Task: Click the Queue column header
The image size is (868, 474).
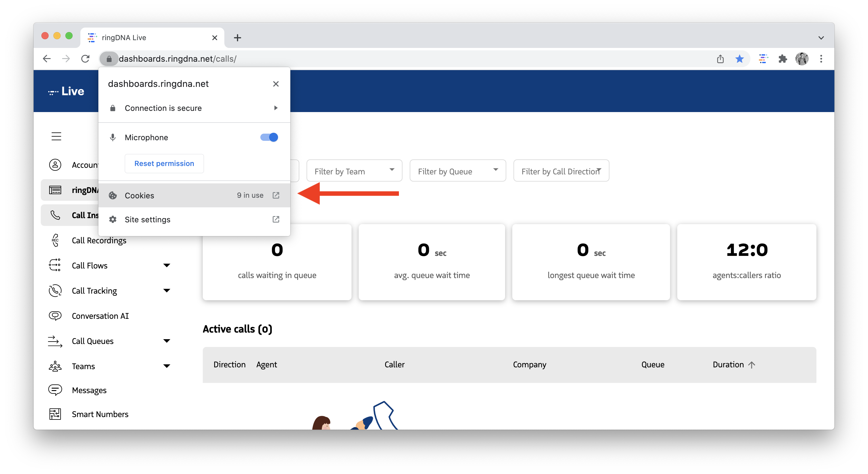Action: tap(653, 365)
